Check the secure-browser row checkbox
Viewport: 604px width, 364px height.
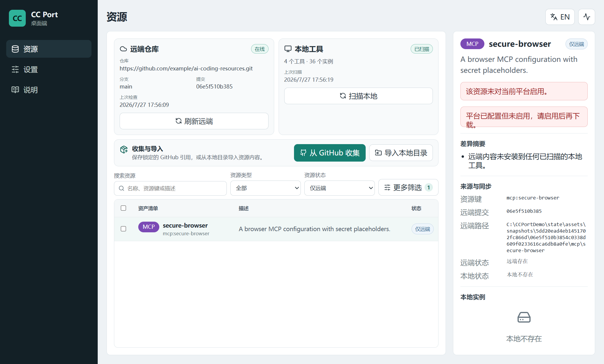click(x=123, y=229)
